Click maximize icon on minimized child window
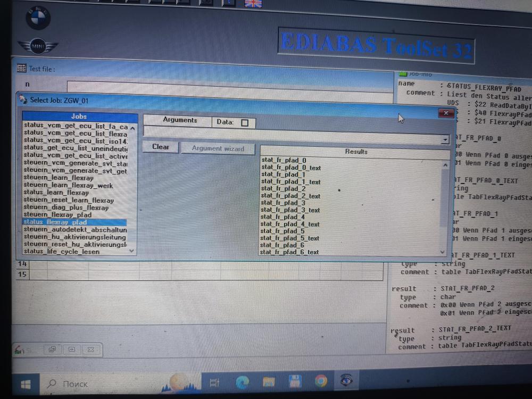The width and height of the screenshot is (532, 399). pos(72,349)
